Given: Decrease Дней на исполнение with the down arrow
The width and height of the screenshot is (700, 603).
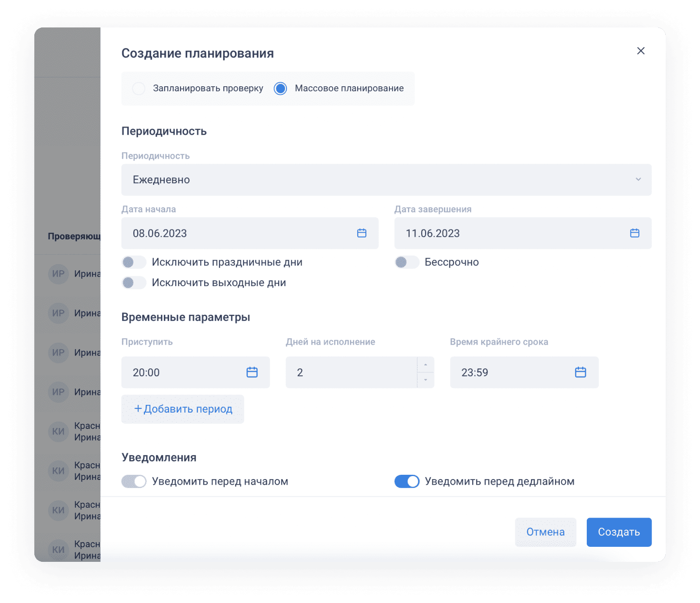Looking at the screenshot, I should pos(425,380).
